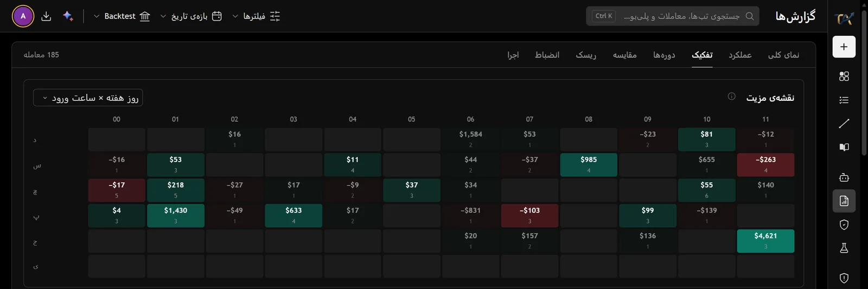Click the search tabs and trades field
The width and height of the screenshot is (868, 289).
pos(673,16)
